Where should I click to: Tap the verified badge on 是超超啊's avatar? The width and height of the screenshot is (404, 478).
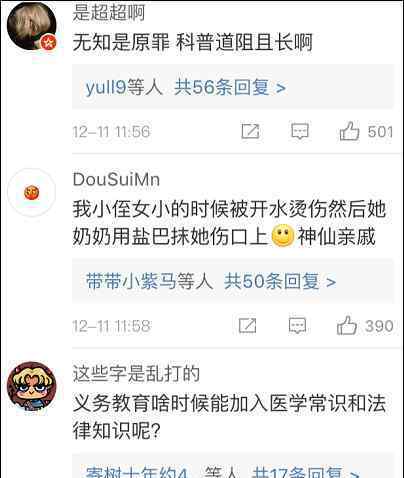click(x=49, y=43)
